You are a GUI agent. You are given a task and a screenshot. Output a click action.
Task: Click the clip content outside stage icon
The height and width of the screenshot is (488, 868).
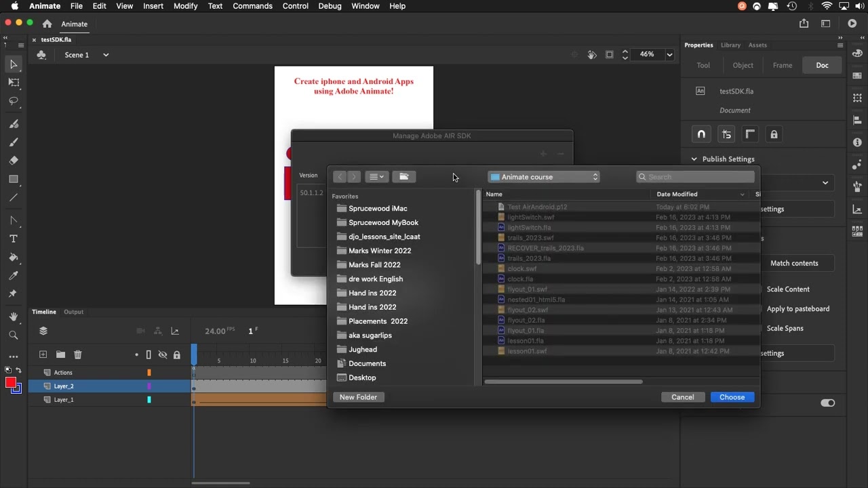[610, 55]
